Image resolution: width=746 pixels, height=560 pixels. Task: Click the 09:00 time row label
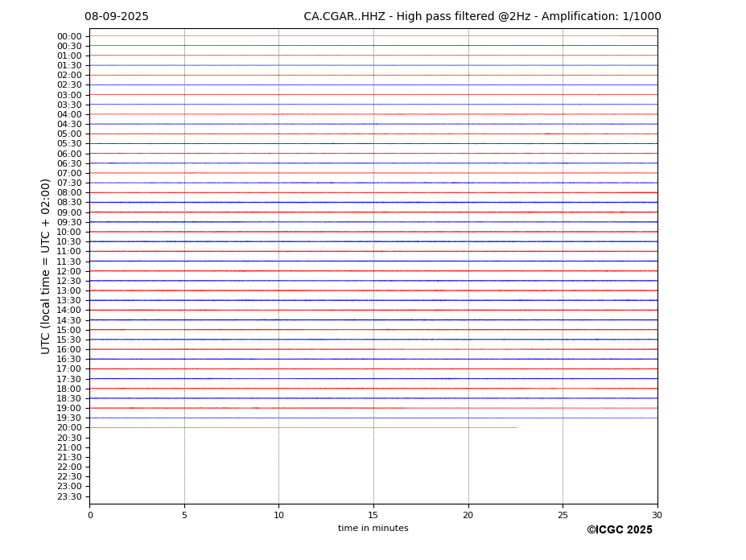69,212
